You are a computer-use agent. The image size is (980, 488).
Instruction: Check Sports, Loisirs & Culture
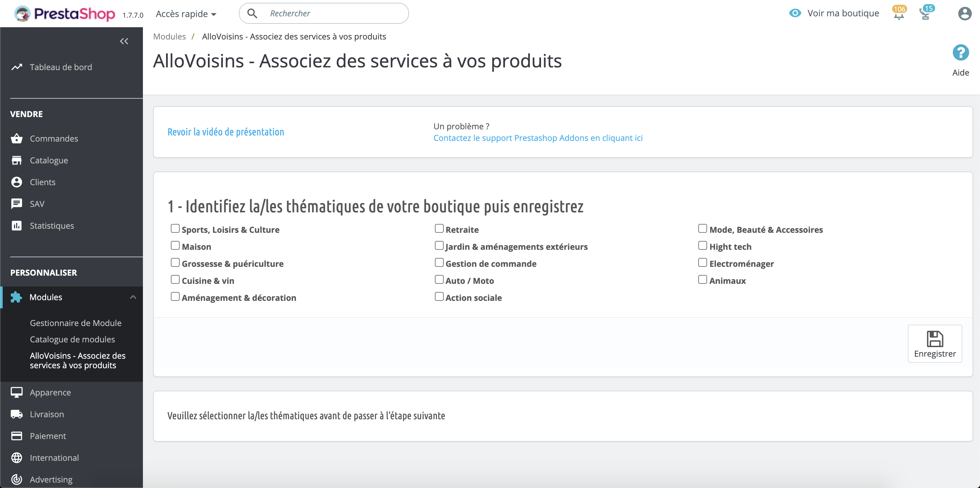(x=175, y=228)
